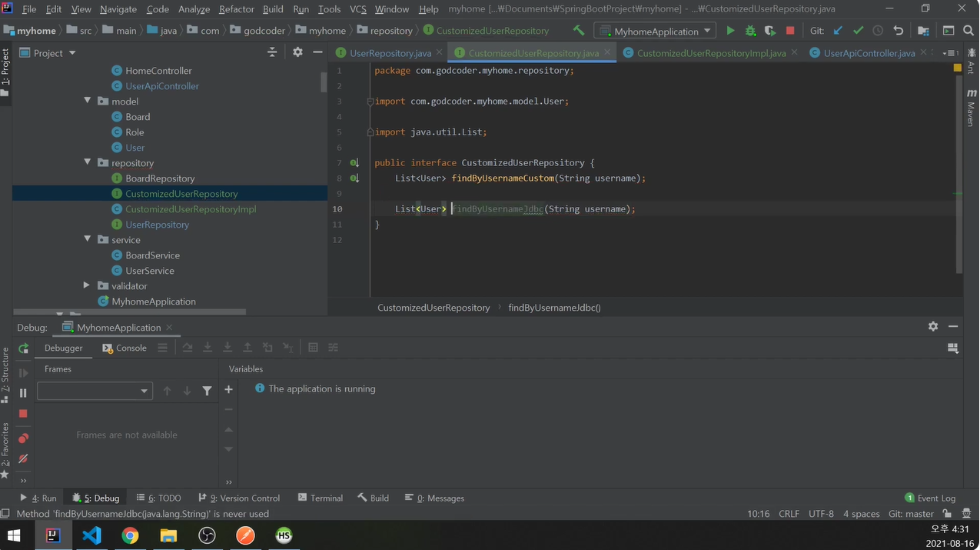The image size is (980, 550).
Task: Open Project Structure icon in toolbar
Action: [923, 31]
